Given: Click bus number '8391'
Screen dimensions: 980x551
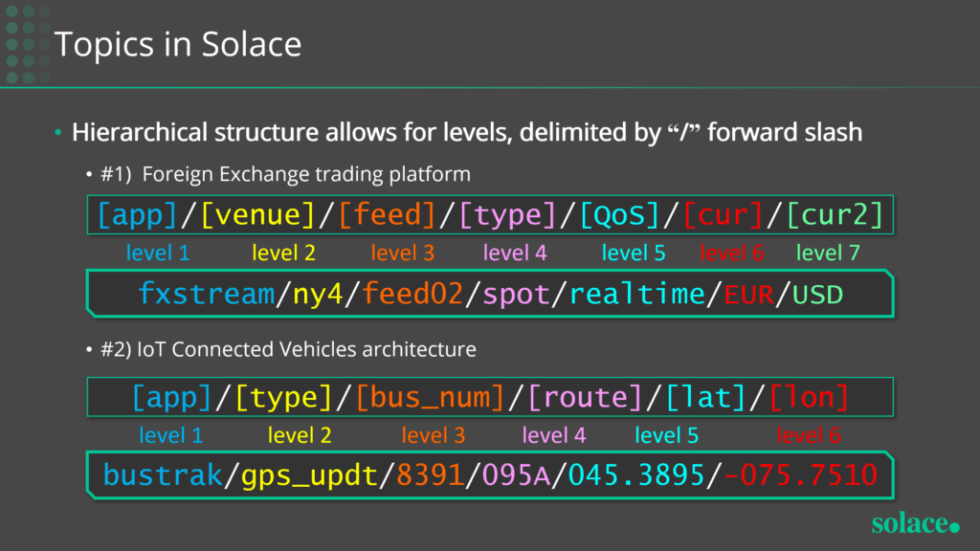Looking at the screenshot, I should pyautogui.click(x=430, y=475).
